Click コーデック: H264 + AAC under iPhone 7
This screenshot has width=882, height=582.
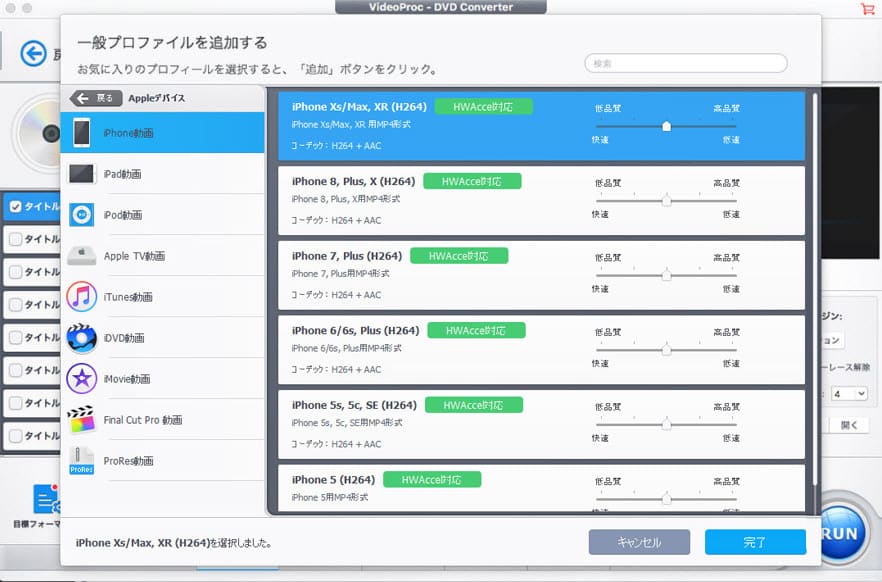336,295
